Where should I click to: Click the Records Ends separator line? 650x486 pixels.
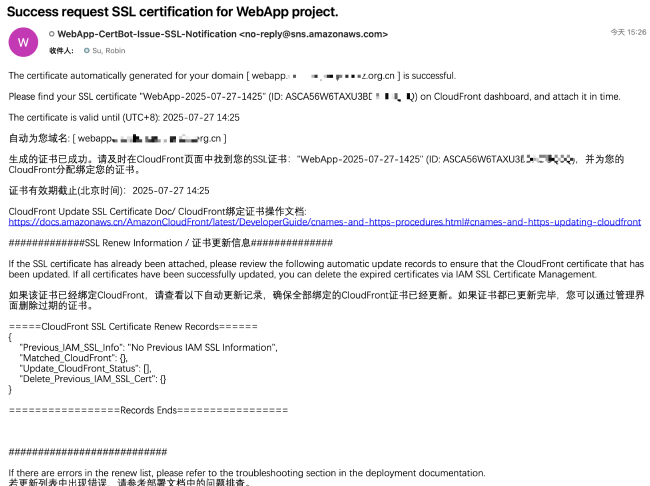[148, 410]
